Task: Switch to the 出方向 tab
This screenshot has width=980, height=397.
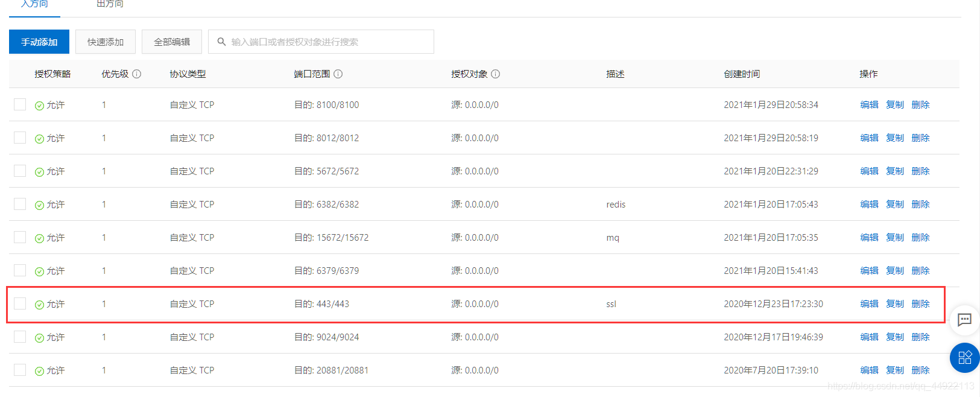Action: 110,5
